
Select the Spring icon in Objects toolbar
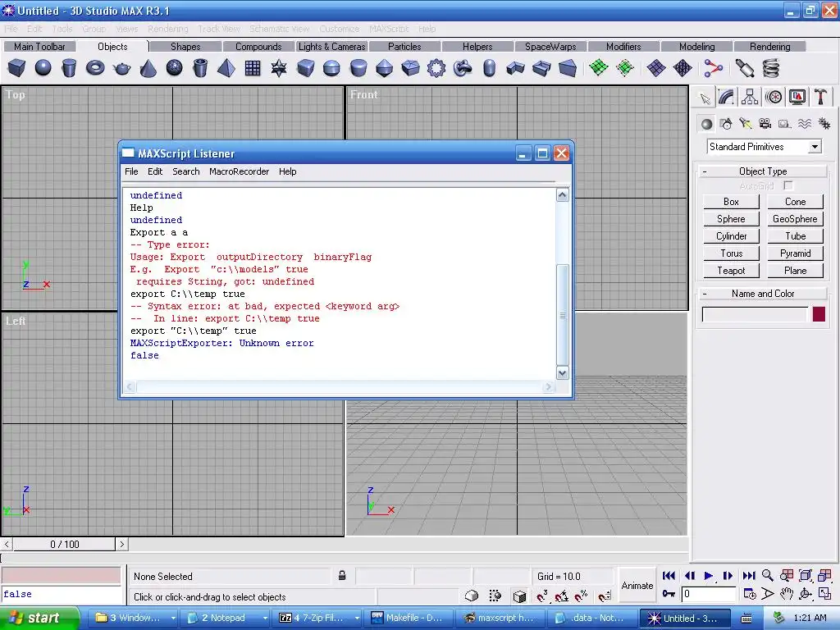tap(770, 68)
